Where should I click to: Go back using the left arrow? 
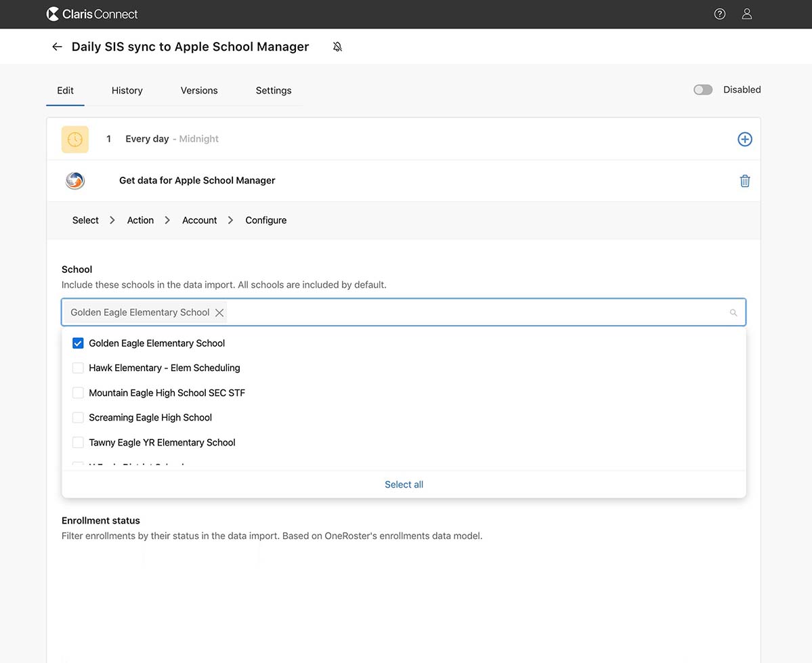pos(57,47)
